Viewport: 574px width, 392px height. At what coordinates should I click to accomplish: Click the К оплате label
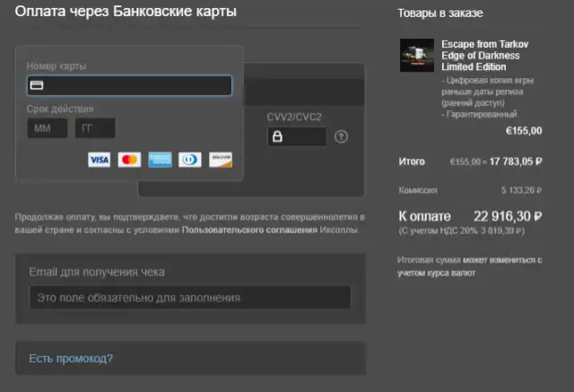point(424,216)
